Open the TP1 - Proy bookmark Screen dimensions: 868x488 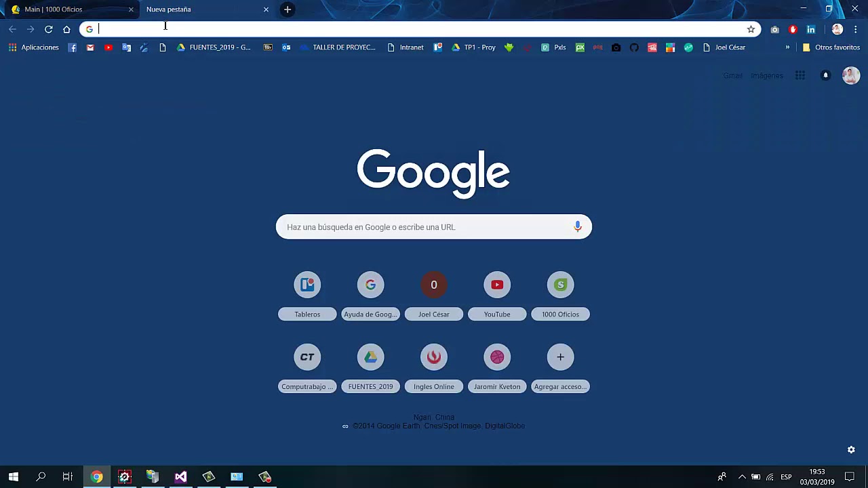(x=473, y=47)
